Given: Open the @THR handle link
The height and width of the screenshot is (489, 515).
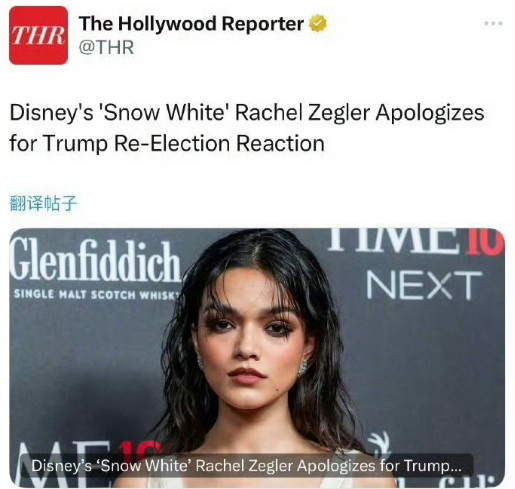Looking at the screenshot, I should [x=106, y=47].
